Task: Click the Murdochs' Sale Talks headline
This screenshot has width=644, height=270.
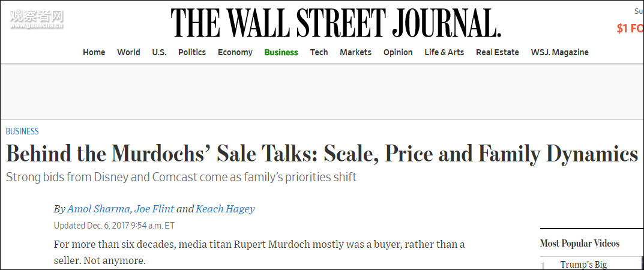Action: 322,154
